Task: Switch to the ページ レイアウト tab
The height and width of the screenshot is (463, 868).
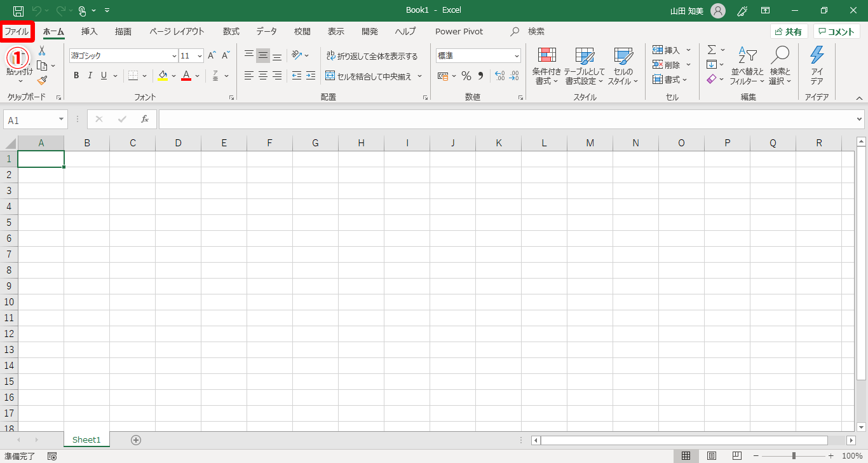Action: 177,31
